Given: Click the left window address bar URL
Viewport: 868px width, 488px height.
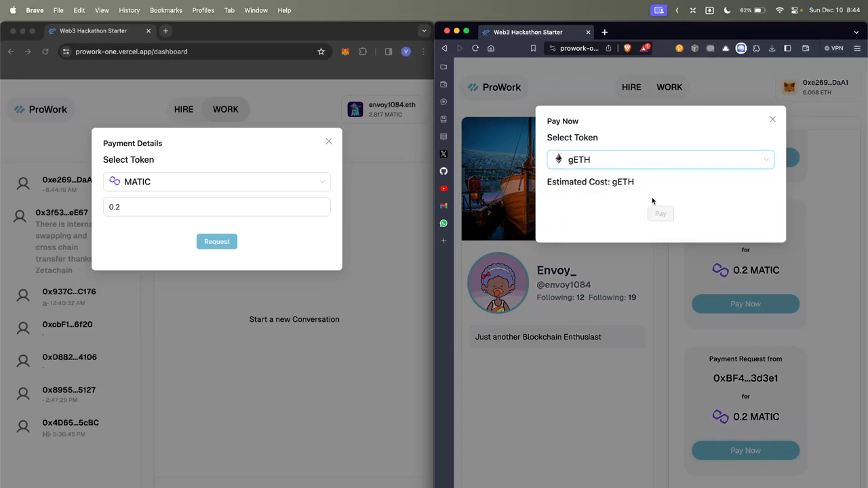Looking at the screenshot, I should [x=132, y=52].
